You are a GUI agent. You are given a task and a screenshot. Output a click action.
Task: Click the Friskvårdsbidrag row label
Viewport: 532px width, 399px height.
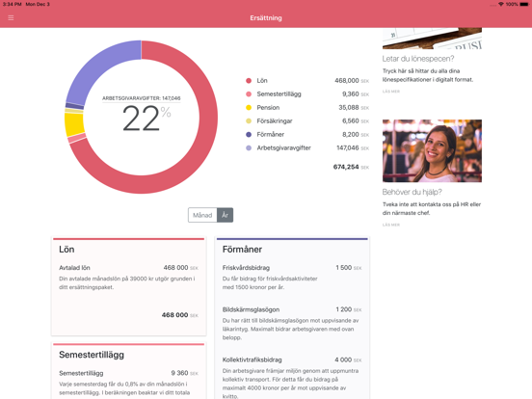(246, 268)
